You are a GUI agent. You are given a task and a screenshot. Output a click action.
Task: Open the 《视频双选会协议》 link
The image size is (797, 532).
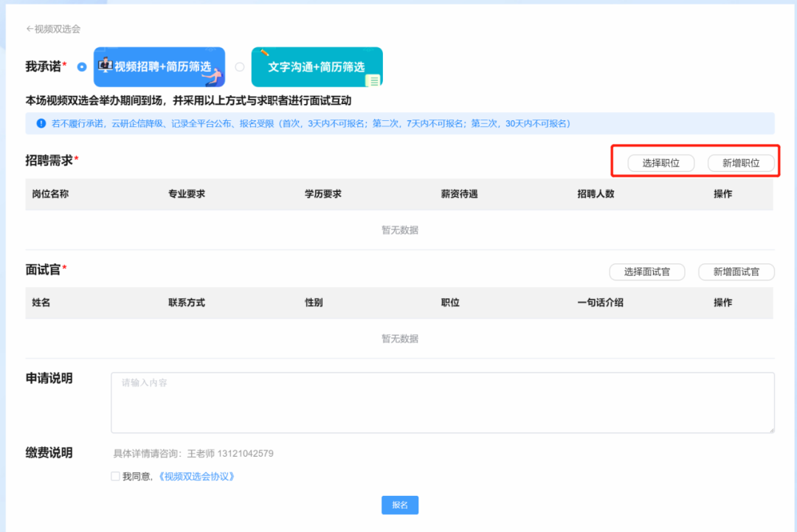(197, 477)
